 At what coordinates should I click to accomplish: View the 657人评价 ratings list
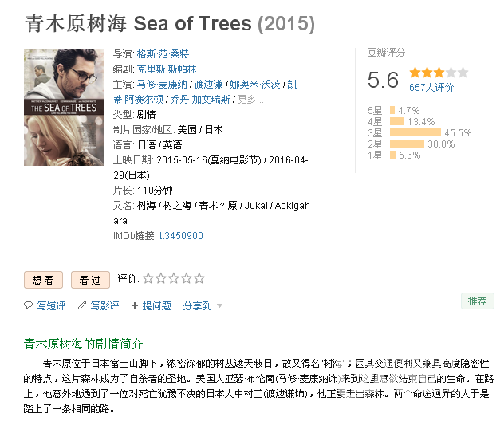[431, 87]
